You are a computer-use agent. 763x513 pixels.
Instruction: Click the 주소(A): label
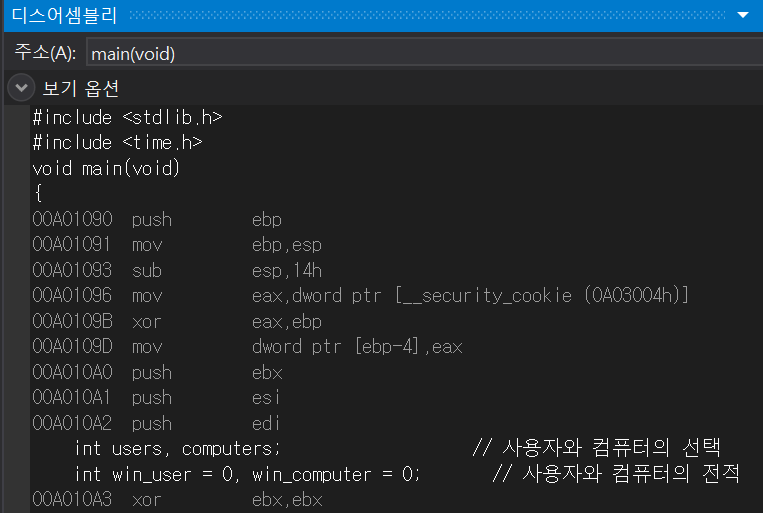(45, 52)
